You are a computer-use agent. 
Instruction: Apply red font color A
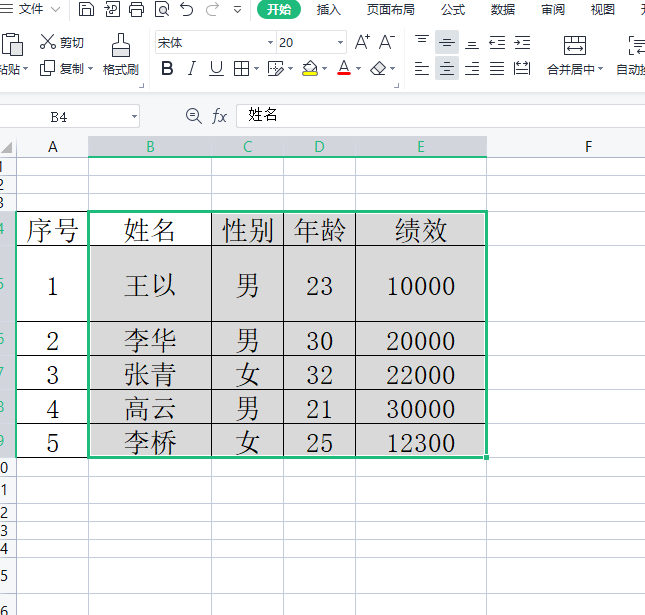tap(344, 69)
